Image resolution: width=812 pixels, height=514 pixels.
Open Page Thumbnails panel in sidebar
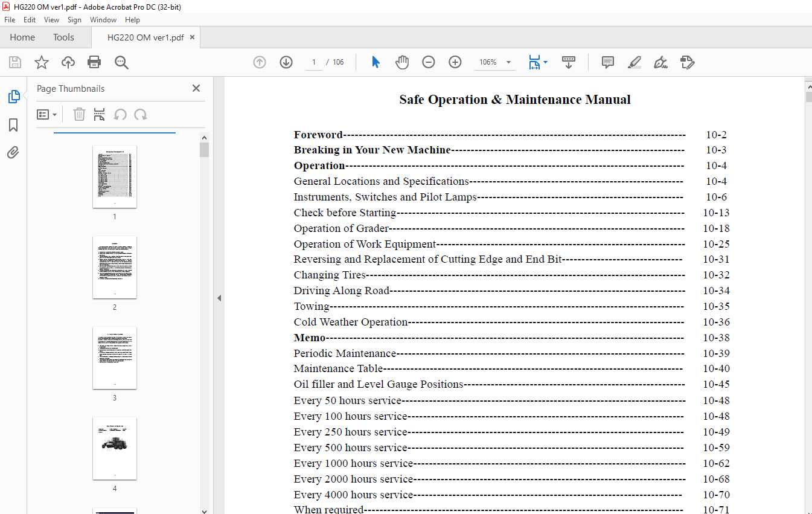point(13,97)
